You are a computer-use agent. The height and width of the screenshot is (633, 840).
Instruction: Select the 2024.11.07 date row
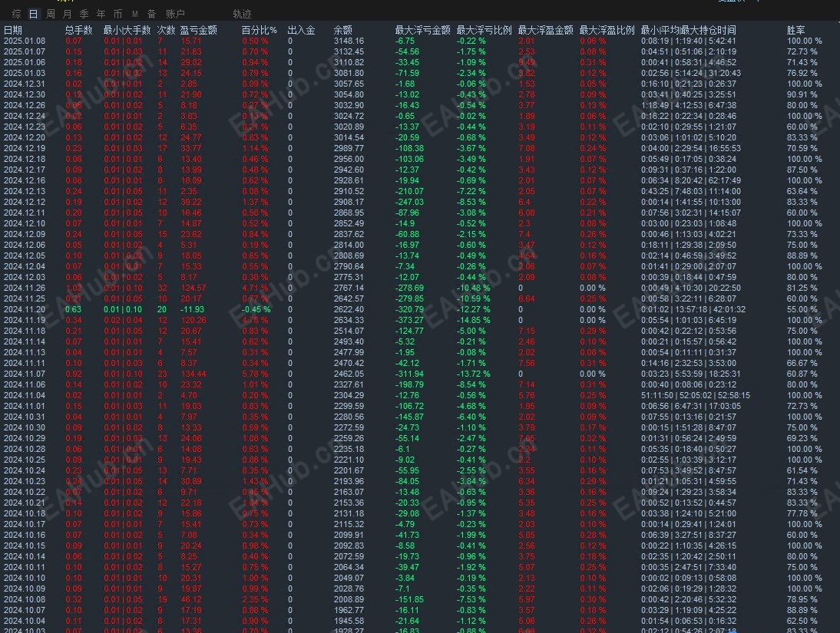[25, 374]
